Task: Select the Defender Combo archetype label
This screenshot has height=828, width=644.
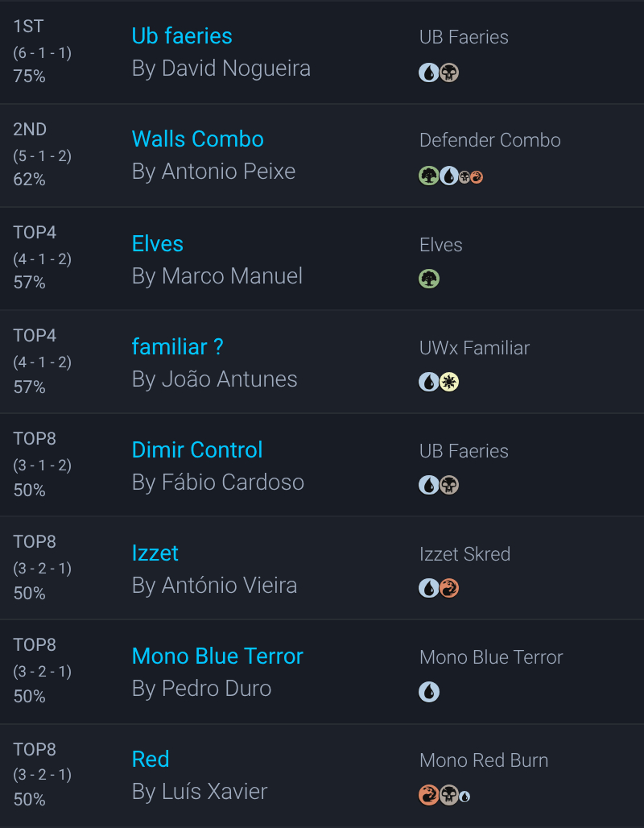Action: (489, 140)
